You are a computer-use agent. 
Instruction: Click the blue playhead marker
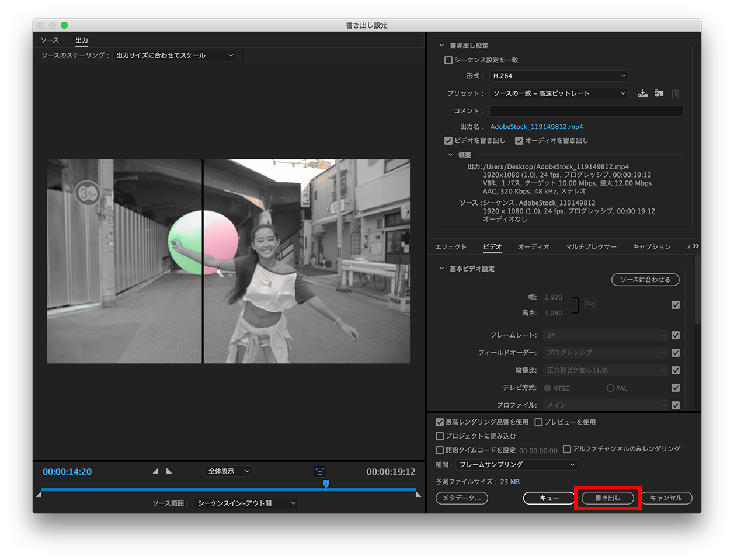pos(326,484)
